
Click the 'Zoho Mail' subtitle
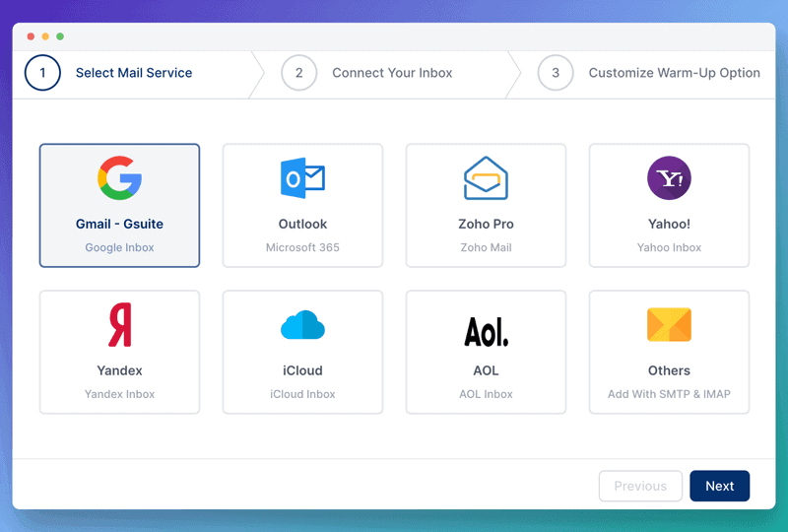click(x=486, y=247)
